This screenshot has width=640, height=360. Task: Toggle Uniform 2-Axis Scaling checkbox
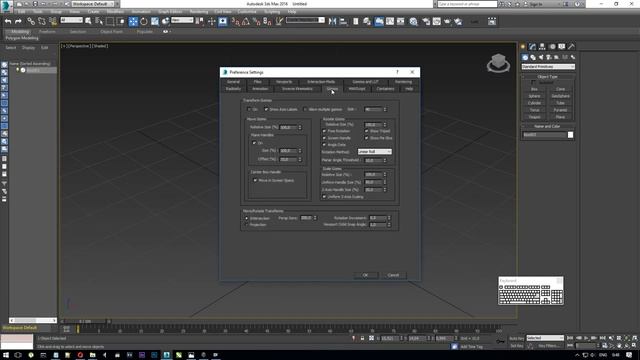pos(324,197)
